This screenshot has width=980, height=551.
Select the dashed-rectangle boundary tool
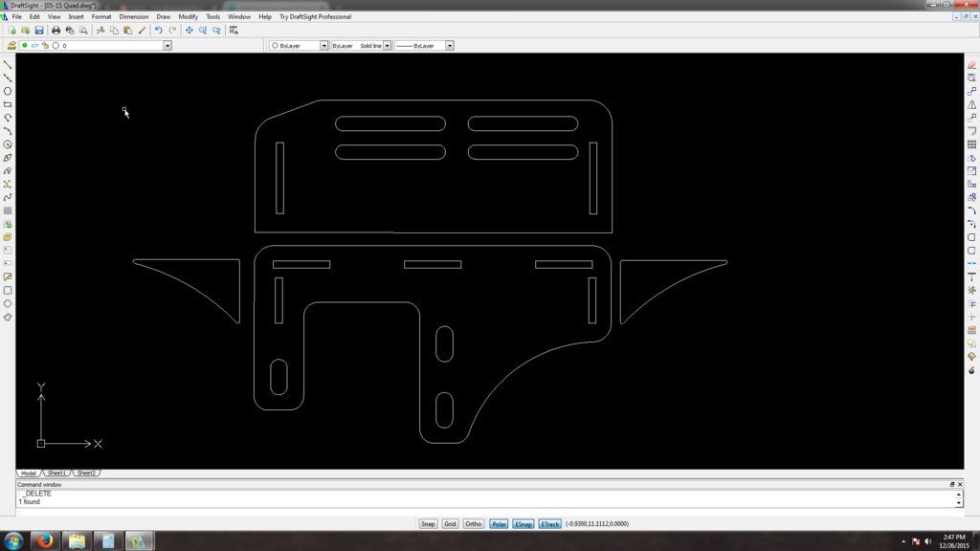(x=8, y=291)
